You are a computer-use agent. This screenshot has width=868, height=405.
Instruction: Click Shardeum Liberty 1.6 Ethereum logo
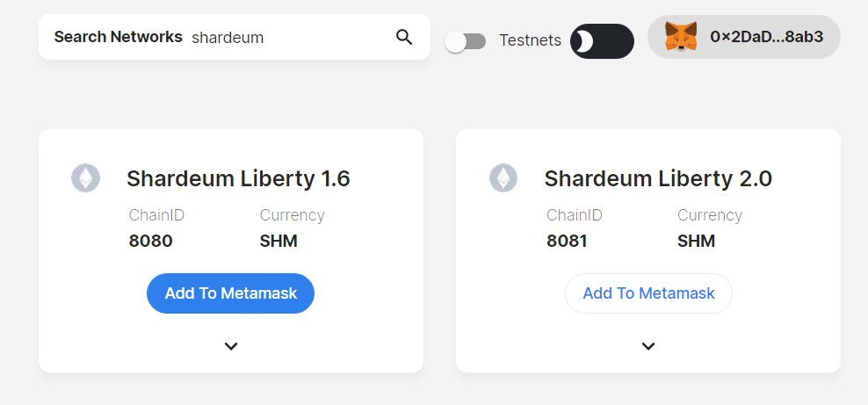pos(86,178)
